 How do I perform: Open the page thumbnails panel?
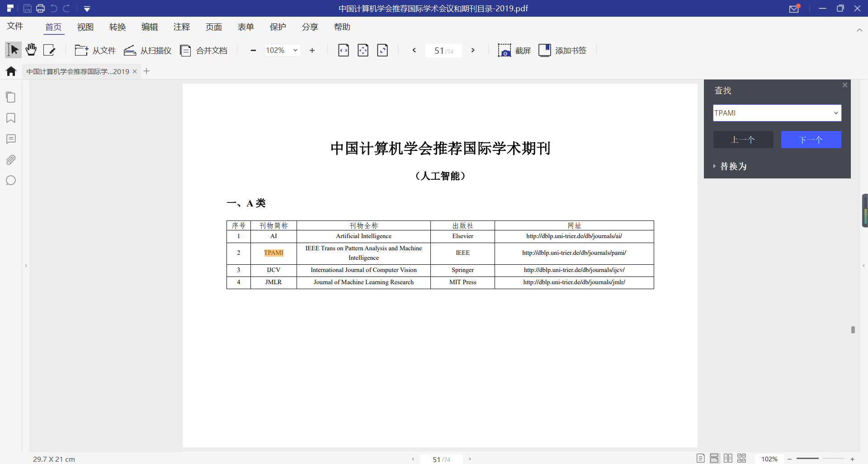pos(11,97)
